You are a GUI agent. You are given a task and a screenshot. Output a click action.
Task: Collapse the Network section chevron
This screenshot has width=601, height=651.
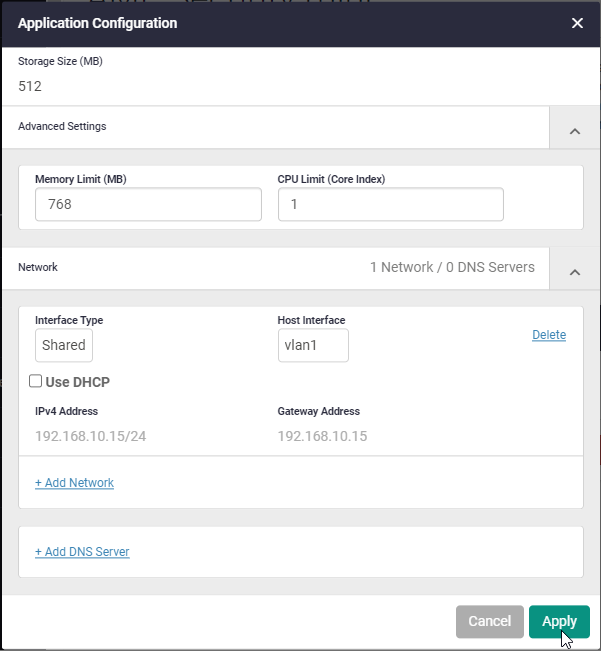[575, 270]
